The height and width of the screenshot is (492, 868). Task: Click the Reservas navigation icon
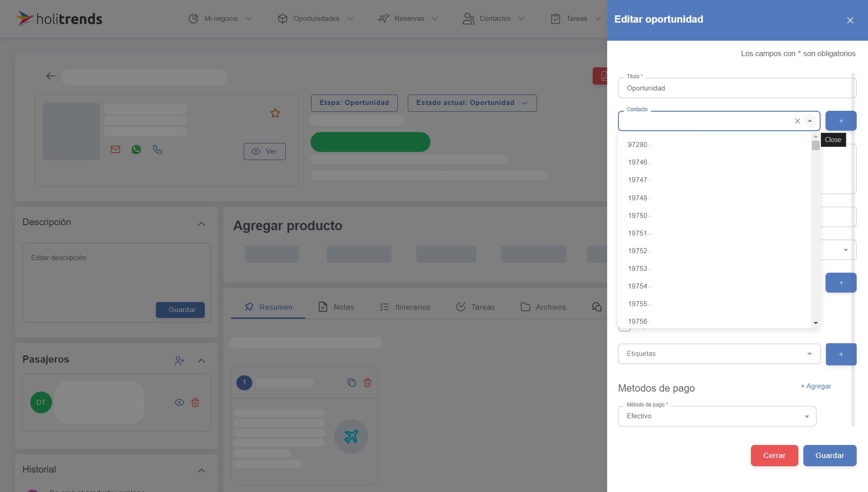coord(385,19)
